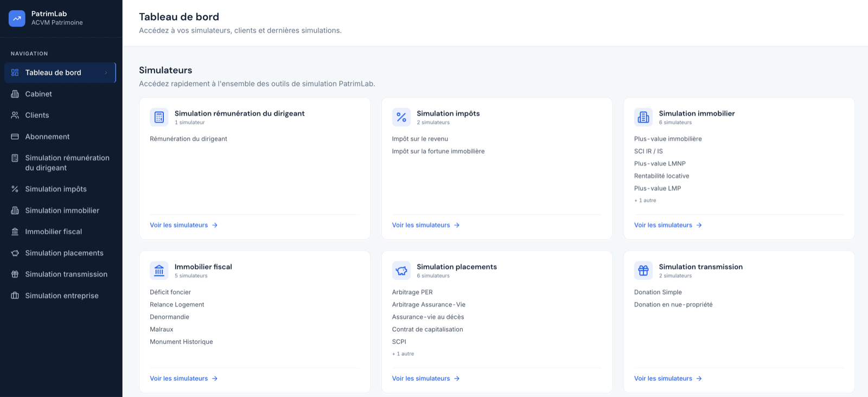Click the bank icon on Immobilier fiscal card

point(159,270)
